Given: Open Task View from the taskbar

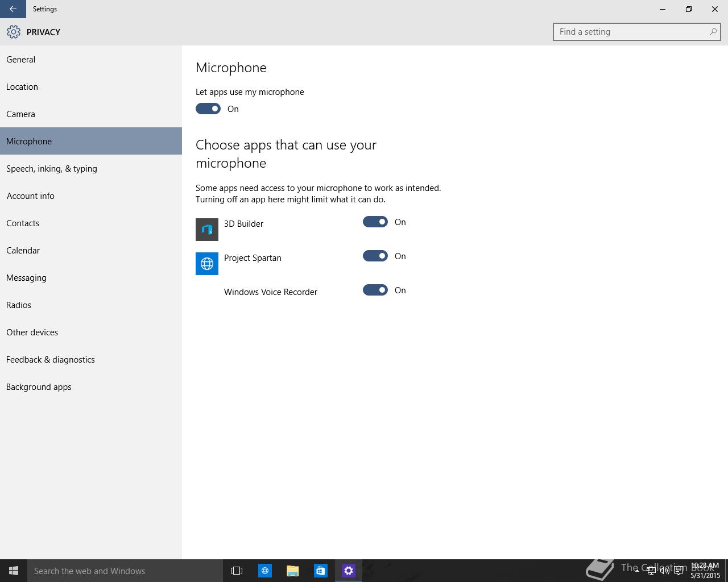Looking at the screenshot, I should point(237,571).
